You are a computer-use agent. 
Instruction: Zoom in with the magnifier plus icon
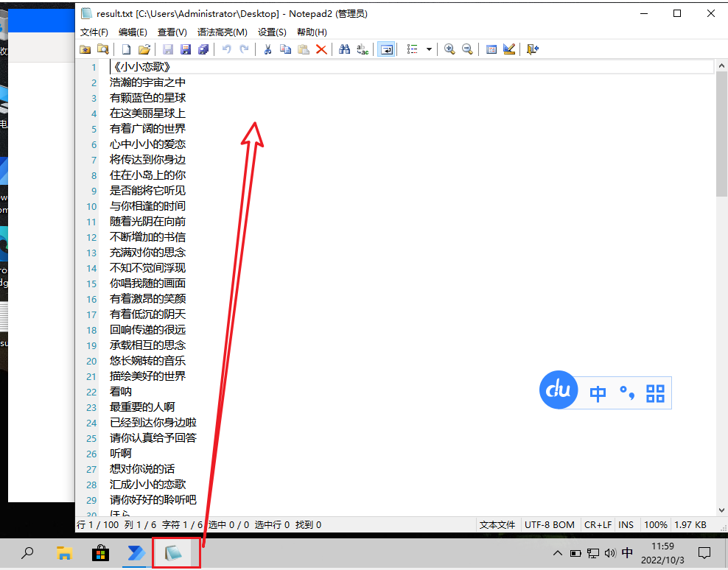449,49
